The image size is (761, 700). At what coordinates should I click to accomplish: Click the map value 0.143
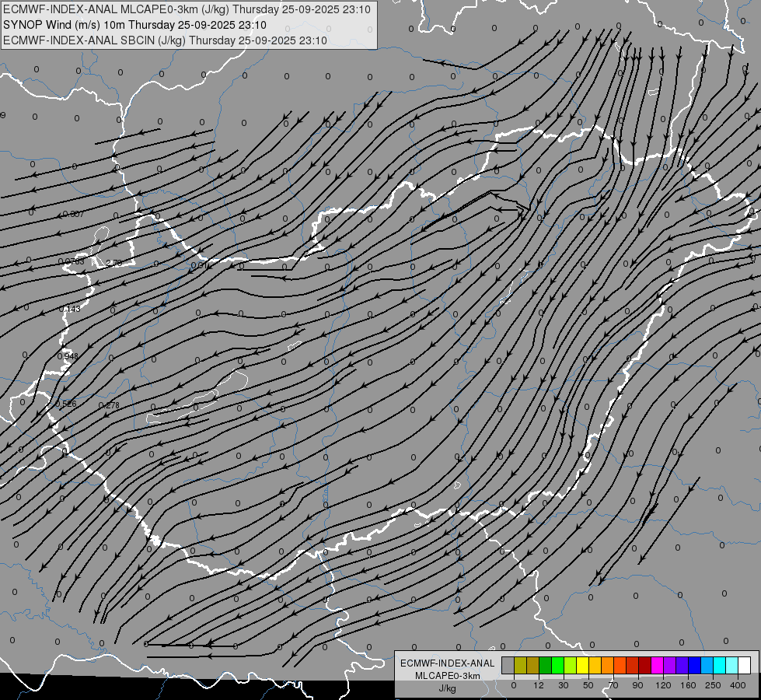[x=69, y=309]
